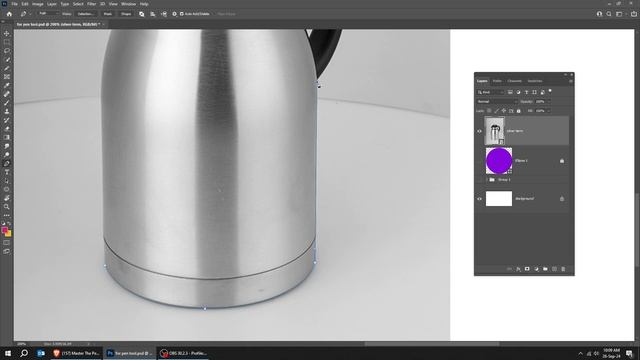
Task: Click Create new group folder icon
Action: coord(545,269)
